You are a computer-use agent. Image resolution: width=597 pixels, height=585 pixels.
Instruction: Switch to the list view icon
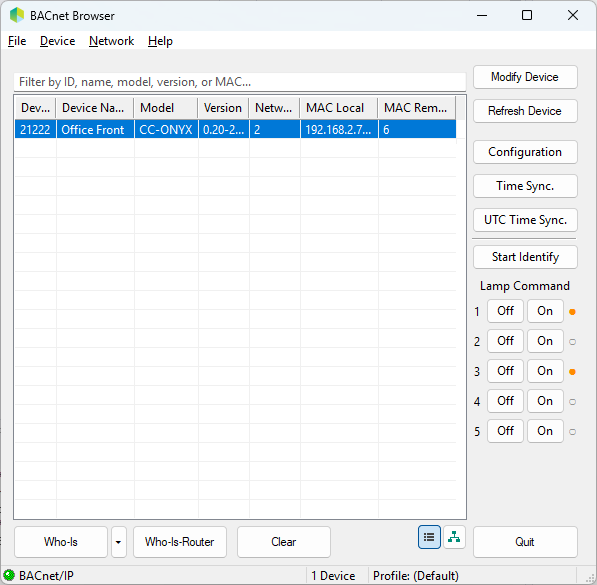click(x=429, y=537)
